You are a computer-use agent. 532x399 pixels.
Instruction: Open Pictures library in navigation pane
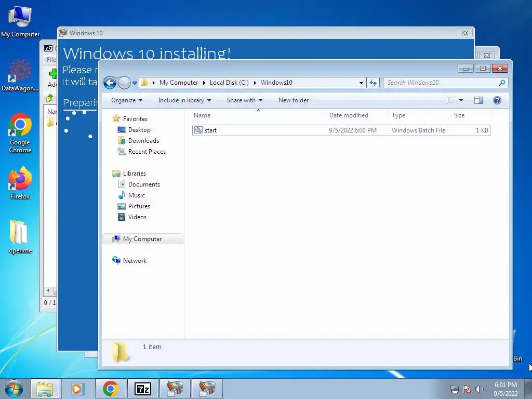(139, 206)
